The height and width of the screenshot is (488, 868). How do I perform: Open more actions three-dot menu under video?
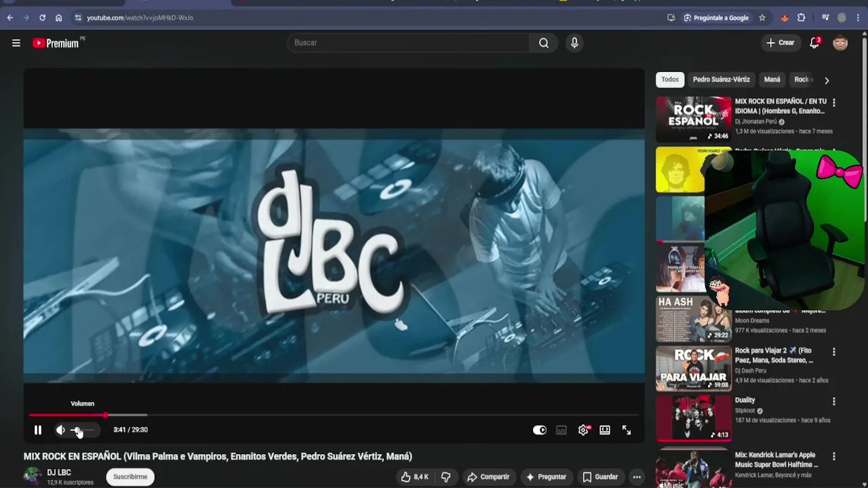pos(637,476)
